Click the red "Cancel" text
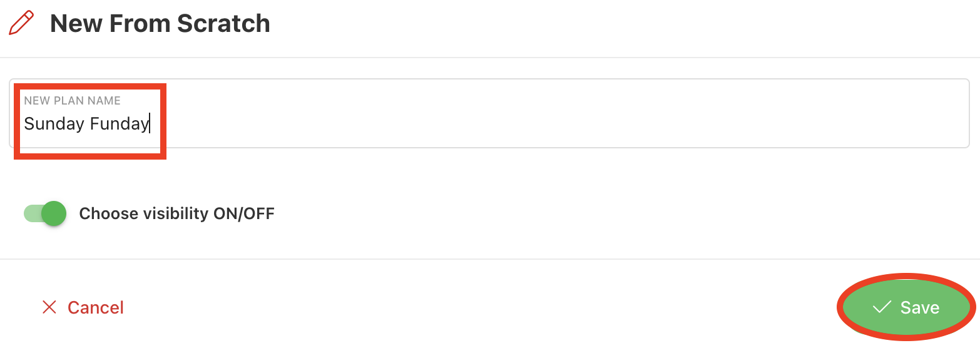980x343 pixels. pos(96,307)
